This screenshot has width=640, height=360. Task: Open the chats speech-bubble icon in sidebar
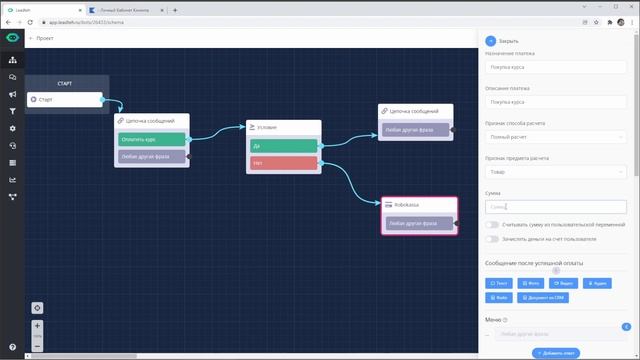(x=13, y=77)
